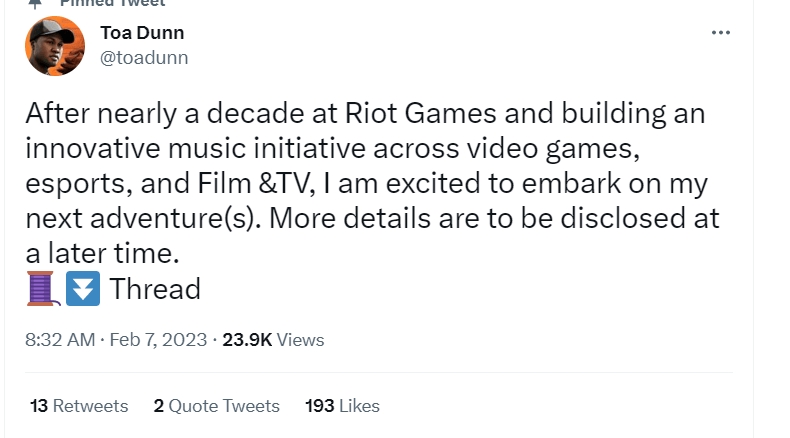
Task: Open the 8:32 AM Feb 7, 2023 timestamp
Action: 115,340
